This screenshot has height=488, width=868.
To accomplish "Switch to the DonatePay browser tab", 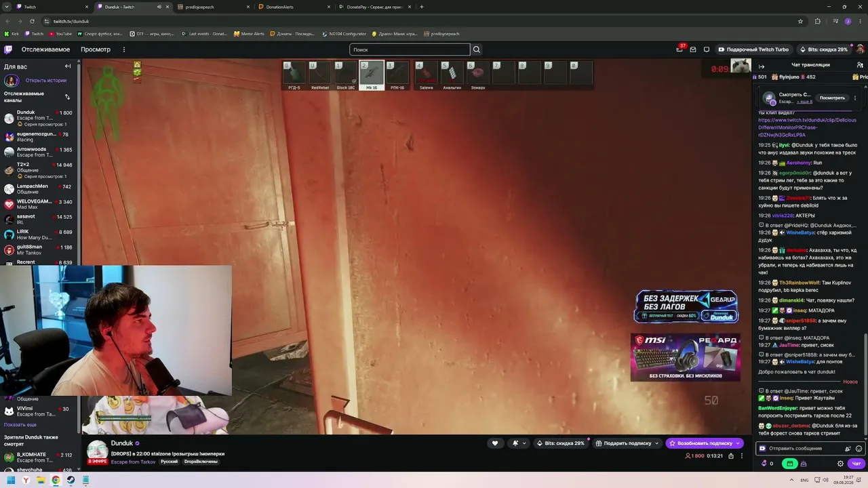I will (375, 7).
